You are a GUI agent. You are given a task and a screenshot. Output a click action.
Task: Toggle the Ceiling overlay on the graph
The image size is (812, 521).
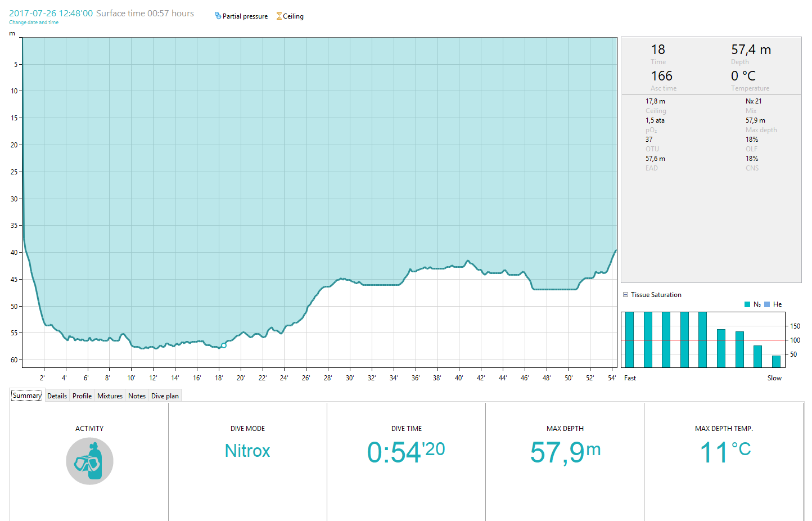click(290, 16)
